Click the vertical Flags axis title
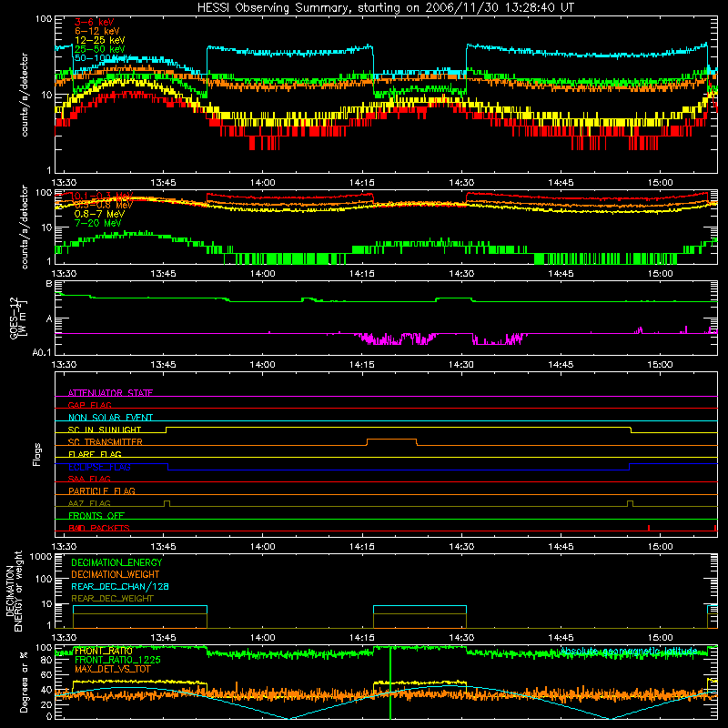The image size is (728, 728). coord(37,454)
